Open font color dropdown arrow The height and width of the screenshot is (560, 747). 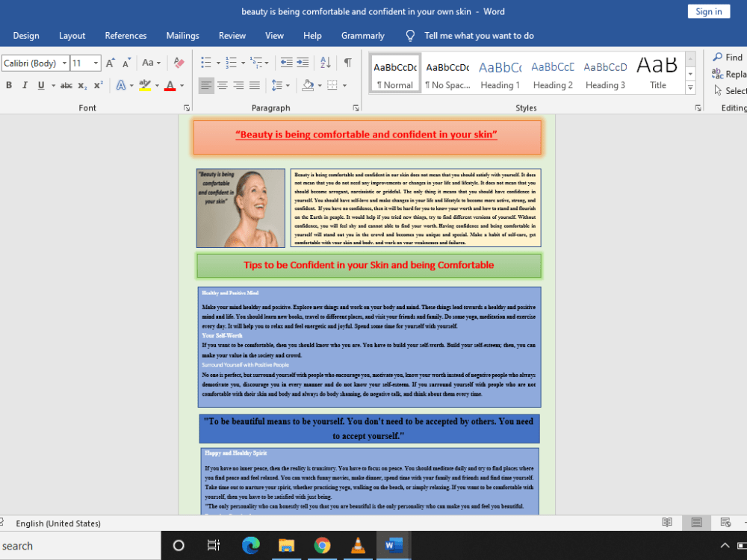click(182, 86)
